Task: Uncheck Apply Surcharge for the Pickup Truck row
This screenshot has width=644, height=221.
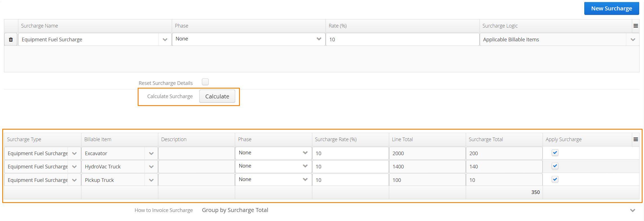Action: [x=555, y=179]
